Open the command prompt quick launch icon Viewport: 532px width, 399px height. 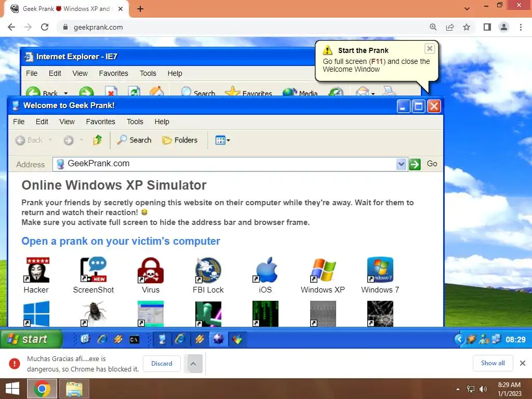135,339
